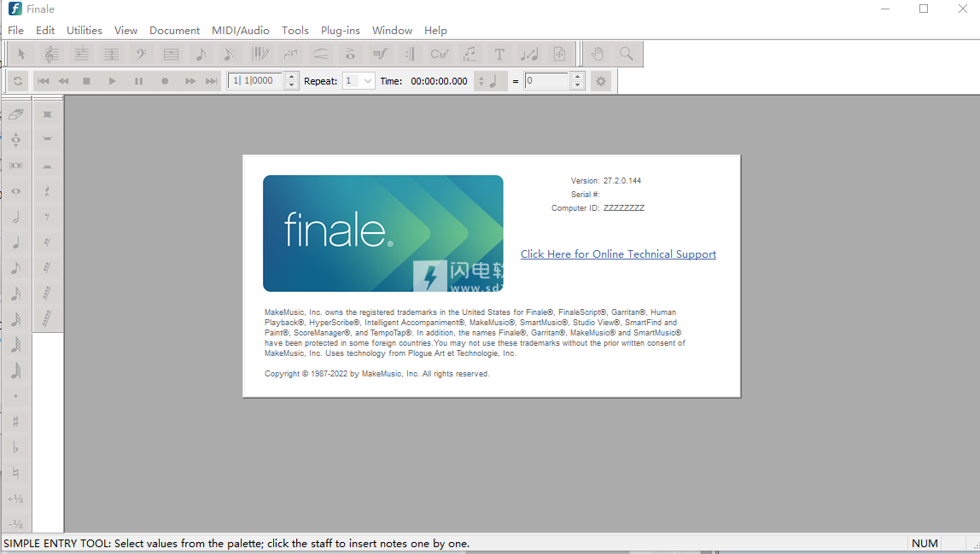The height and width of the screenshot is (554, 980).
Task: Select the Resize tool
Action: 529,55
